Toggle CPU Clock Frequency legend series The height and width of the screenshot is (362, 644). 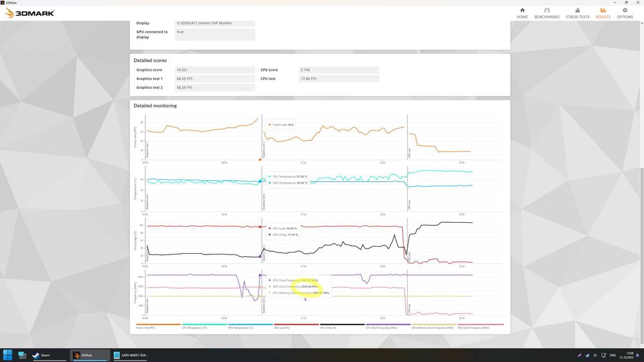(x=388, y=326)
